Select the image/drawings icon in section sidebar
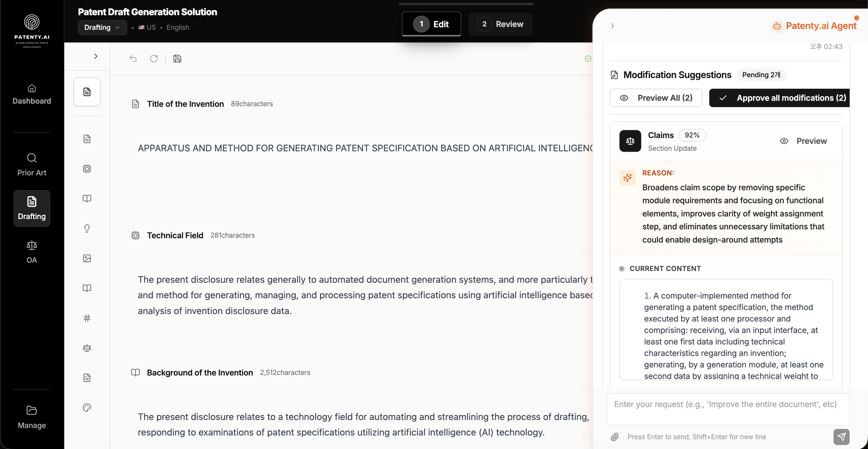 pyautogui.click(x=87, y=258)
